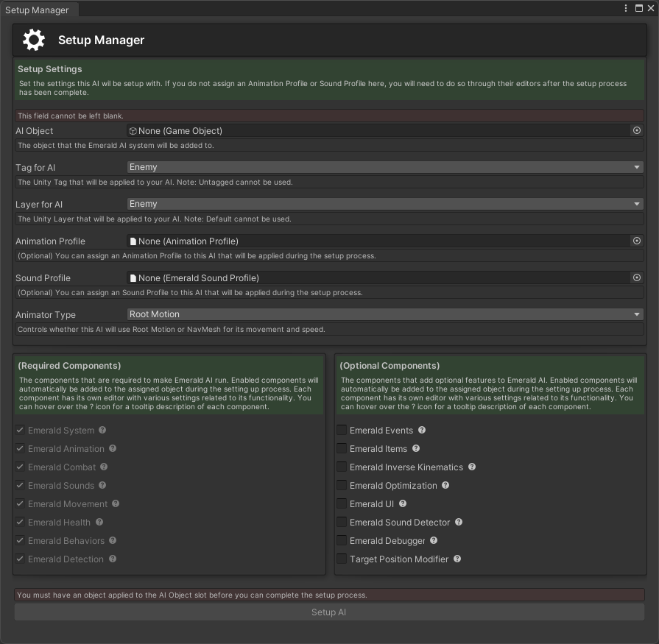Click the Setup Manager gear icon
Image resolution: width=659 pixels, height=644 pixels.
(32, 40)
